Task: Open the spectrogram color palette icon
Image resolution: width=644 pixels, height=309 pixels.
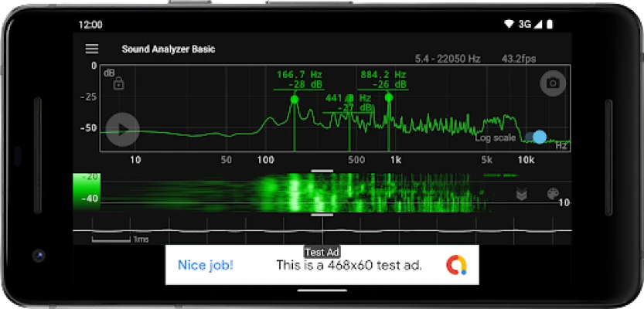Action: [553, 194]
